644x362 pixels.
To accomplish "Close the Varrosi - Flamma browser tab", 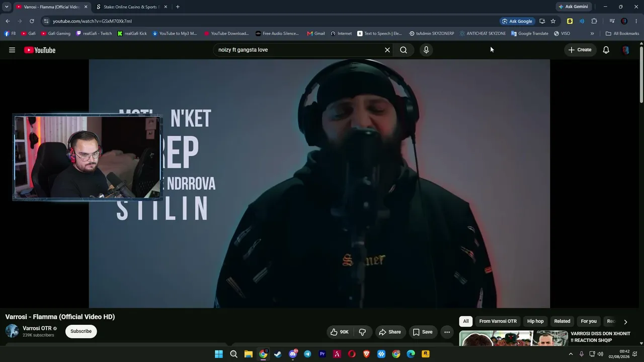I will click(x=86, y=7).
